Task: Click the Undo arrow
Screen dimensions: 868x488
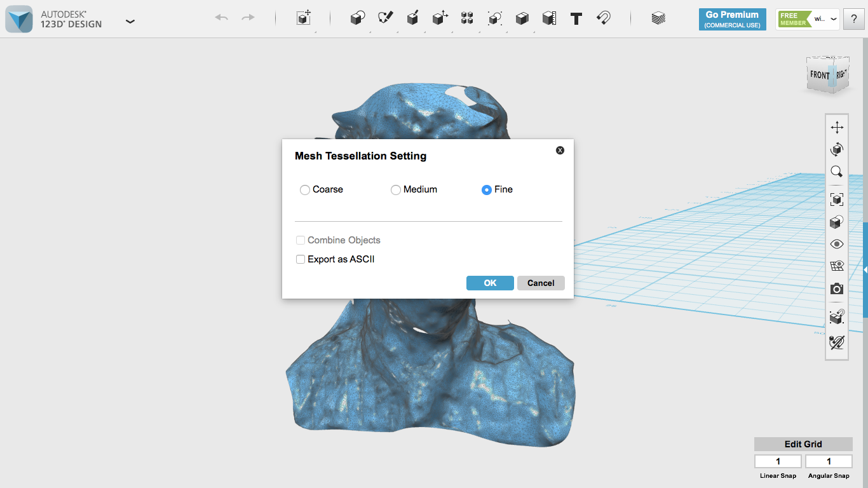Action: 221,18
